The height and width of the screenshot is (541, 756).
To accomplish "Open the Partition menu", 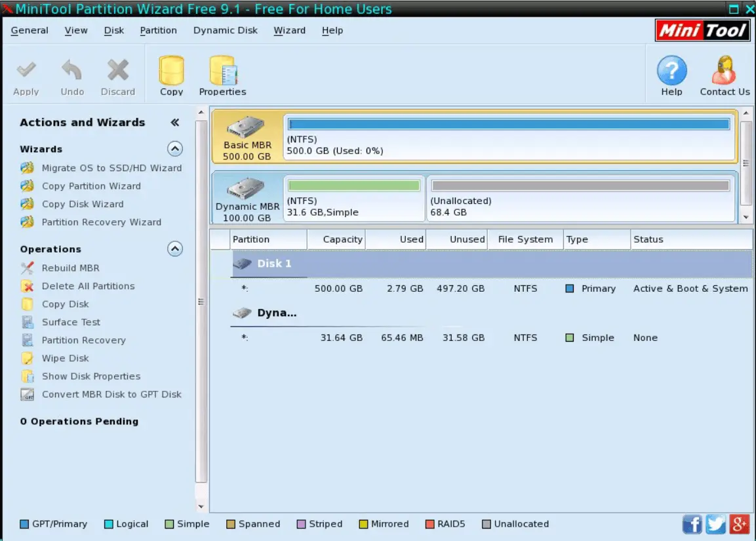I will (x=158, y=30).
